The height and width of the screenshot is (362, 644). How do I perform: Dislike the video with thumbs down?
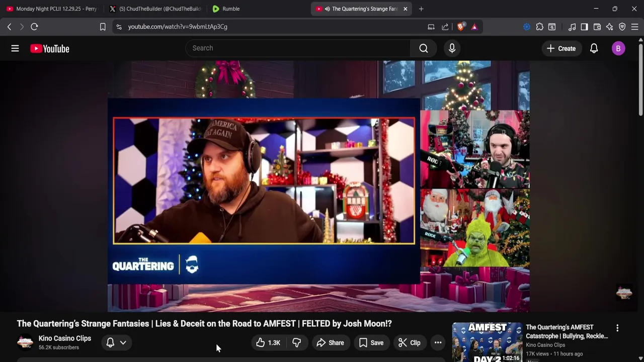click(x=297, y=343)
